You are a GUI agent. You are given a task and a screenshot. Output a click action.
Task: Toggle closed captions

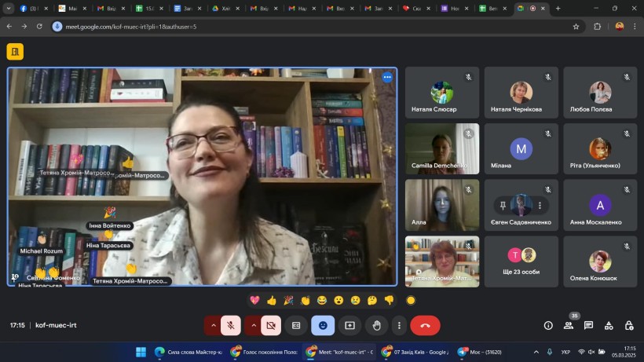[x=296, y=325]
